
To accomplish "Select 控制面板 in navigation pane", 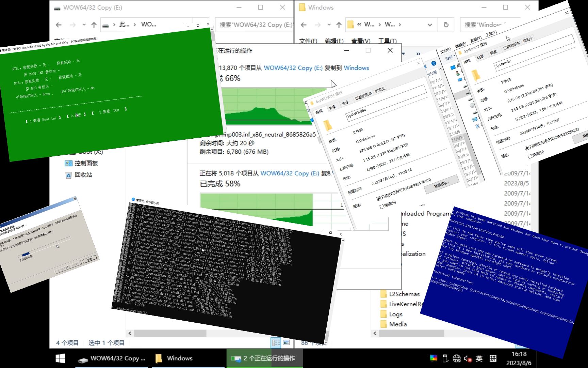I will [82, 163].
